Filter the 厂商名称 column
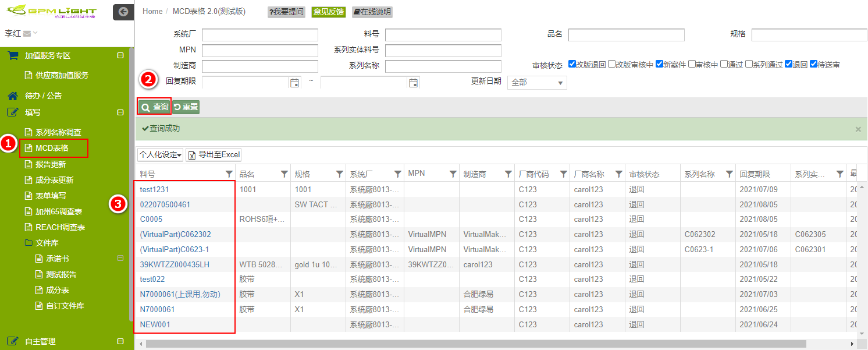Viewport: 868px width, 350px height. (618, 174)
